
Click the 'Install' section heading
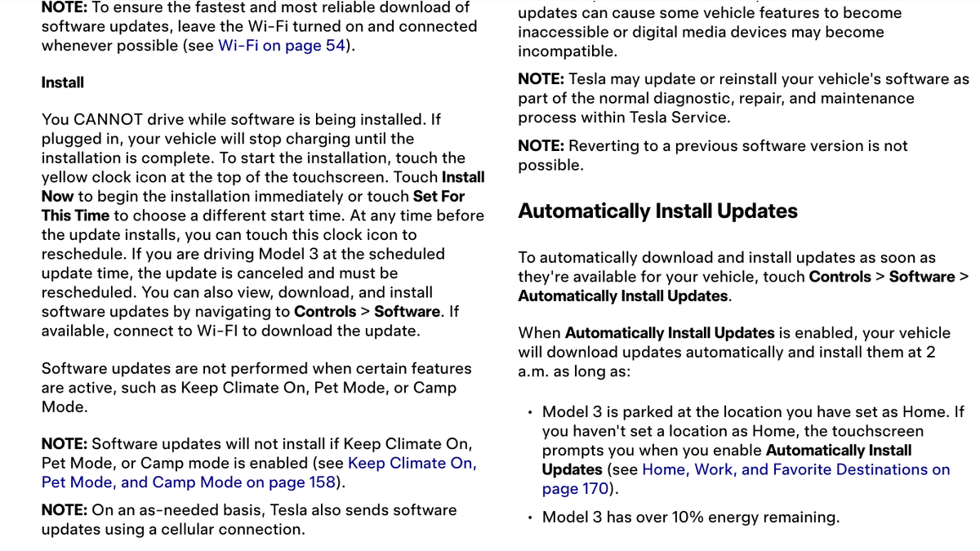tap(63, 82)
